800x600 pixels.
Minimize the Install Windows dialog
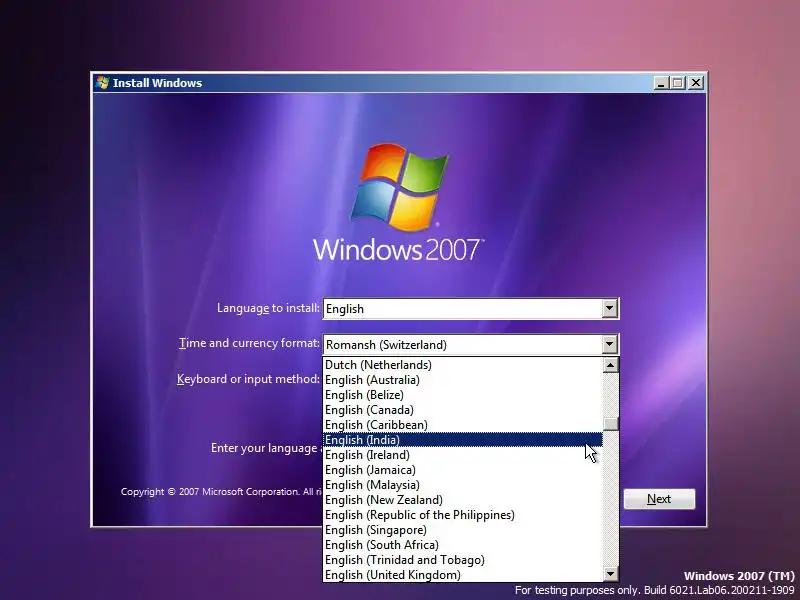pyautogui.click(x=661, y=83)
